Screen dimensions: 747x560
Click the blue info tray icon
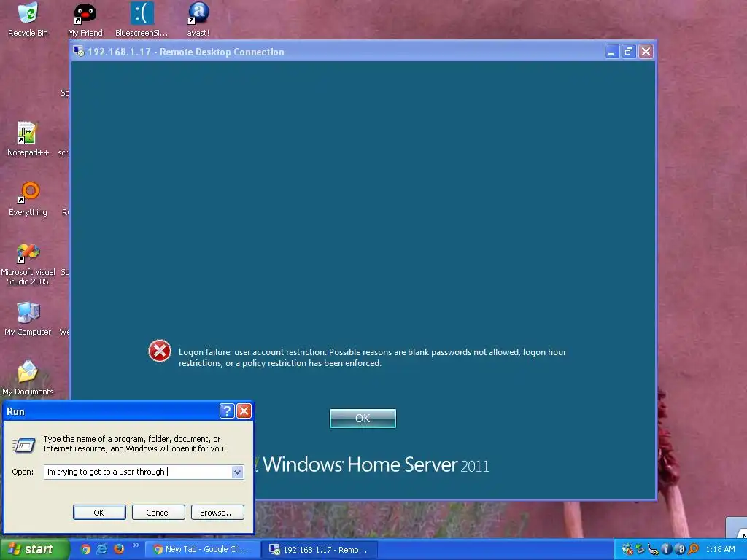coord(667,550)
